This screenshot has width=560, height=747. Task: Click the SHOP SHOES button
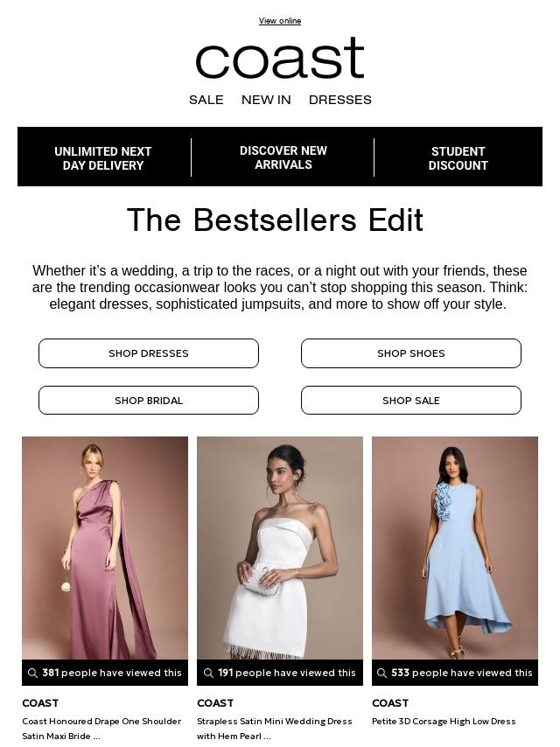pos(411,353)
